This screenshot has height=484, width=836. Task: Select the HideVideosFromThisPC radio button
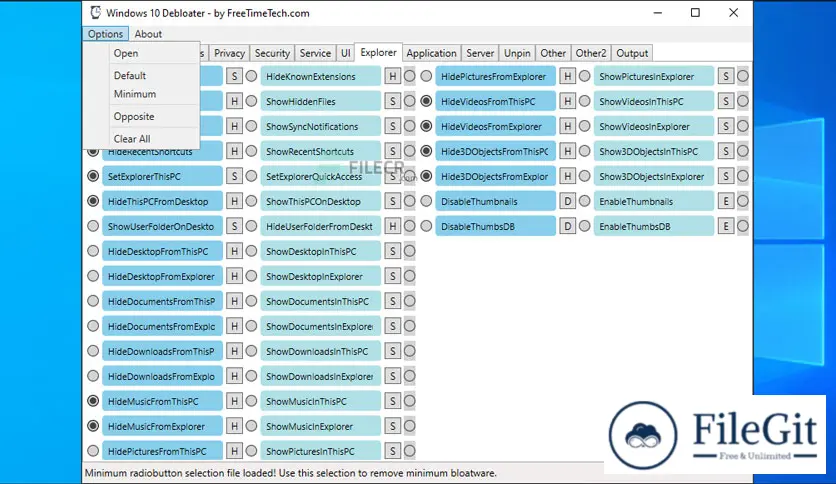pyautogui.click(x=426, y=101)
